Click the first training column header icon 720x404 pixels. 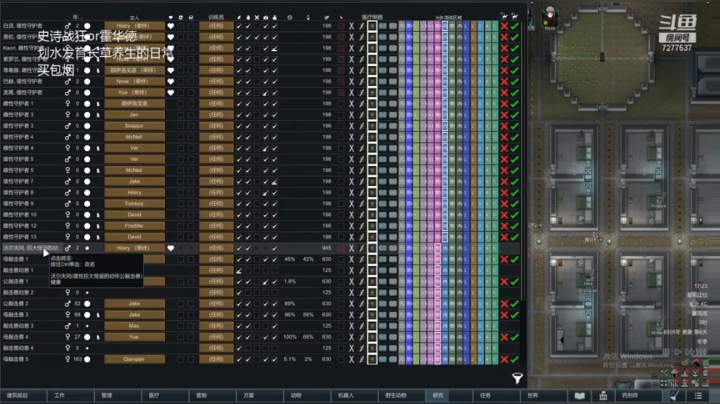point(239,17)
